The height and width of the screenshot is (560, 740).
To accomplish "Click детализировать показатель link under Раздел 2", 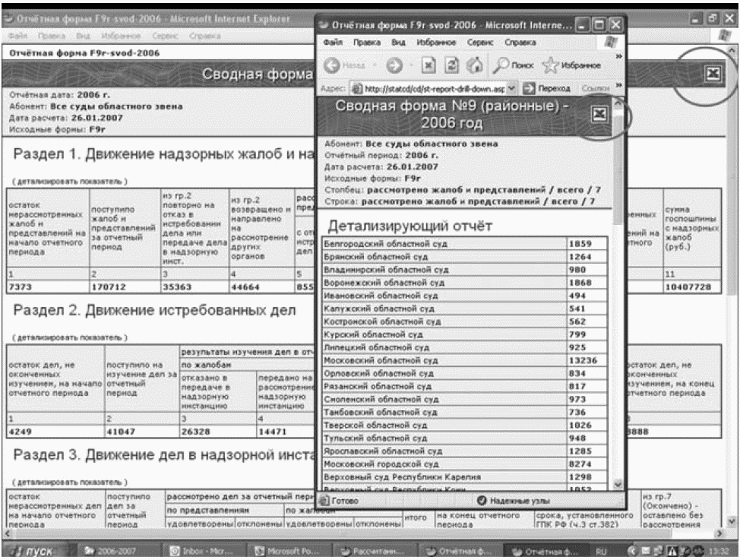I will [70, 337].
